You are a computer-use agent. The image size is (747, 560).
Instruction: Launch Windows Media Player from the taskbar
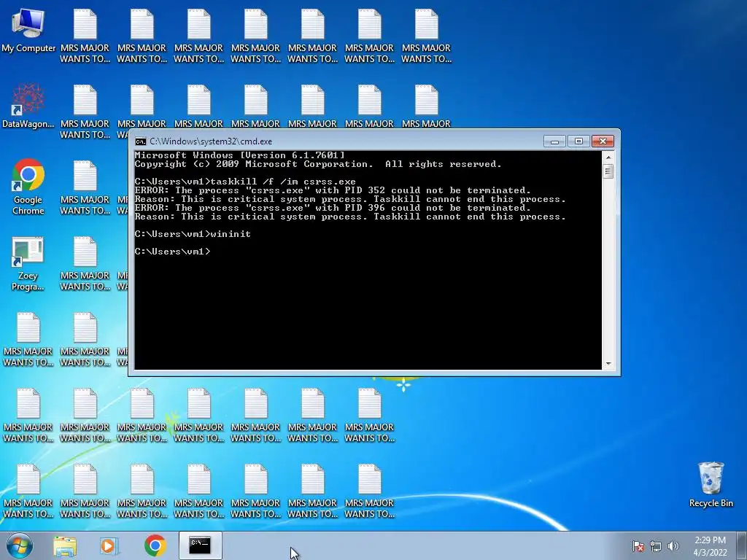[109, 545]
